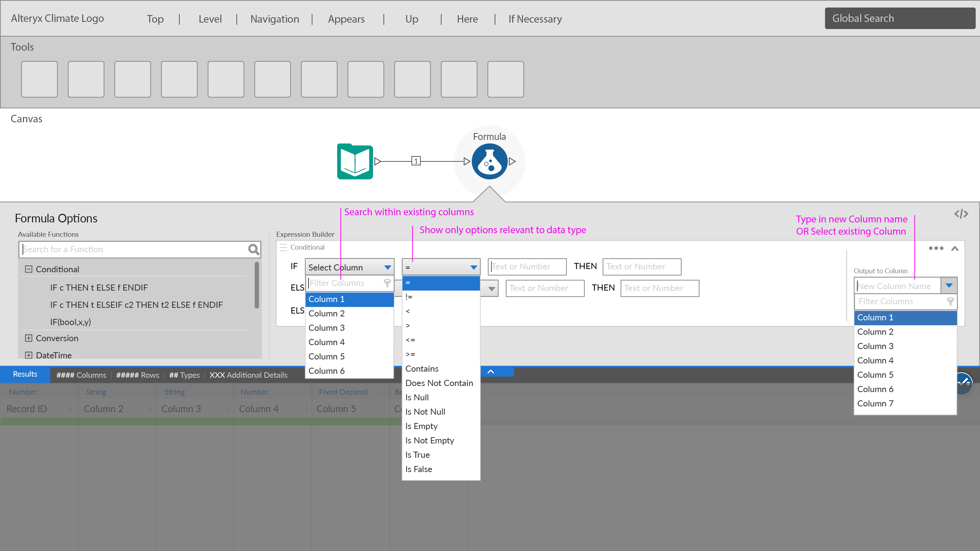Screen dimensions: 980x551
Task: Expand the DateTime function category
Action: click(x=29, y=355)
